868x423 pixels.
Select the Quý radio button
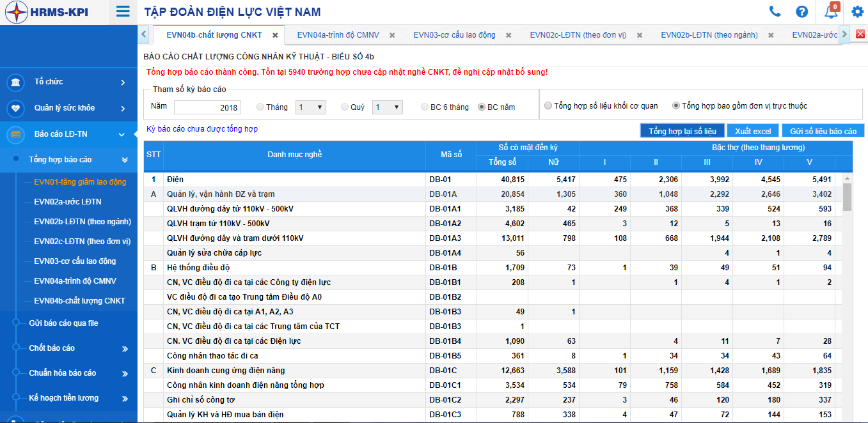[x=345, y=107]
